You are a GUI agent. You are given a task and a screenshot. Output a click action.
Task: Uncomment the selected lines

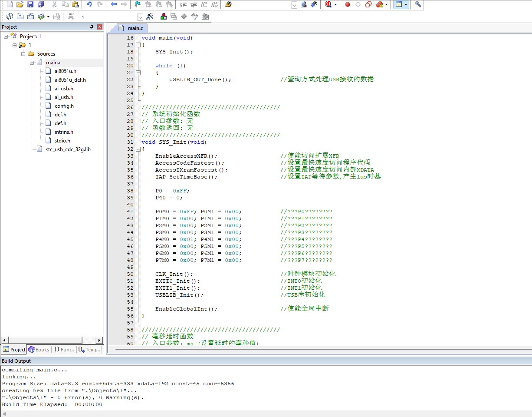pos(214,4)
